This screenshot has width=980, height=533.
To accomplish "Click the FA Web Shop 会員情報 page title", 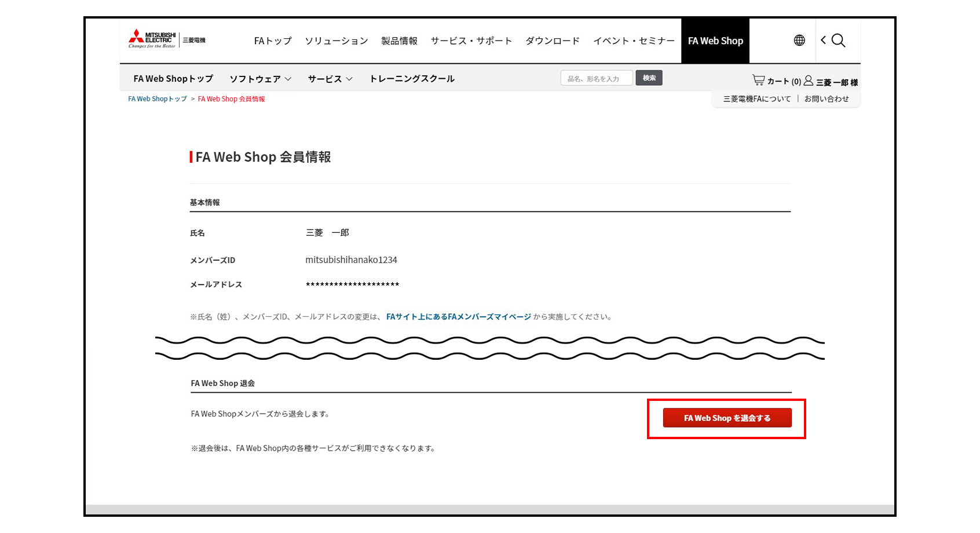I will (264, 157).
